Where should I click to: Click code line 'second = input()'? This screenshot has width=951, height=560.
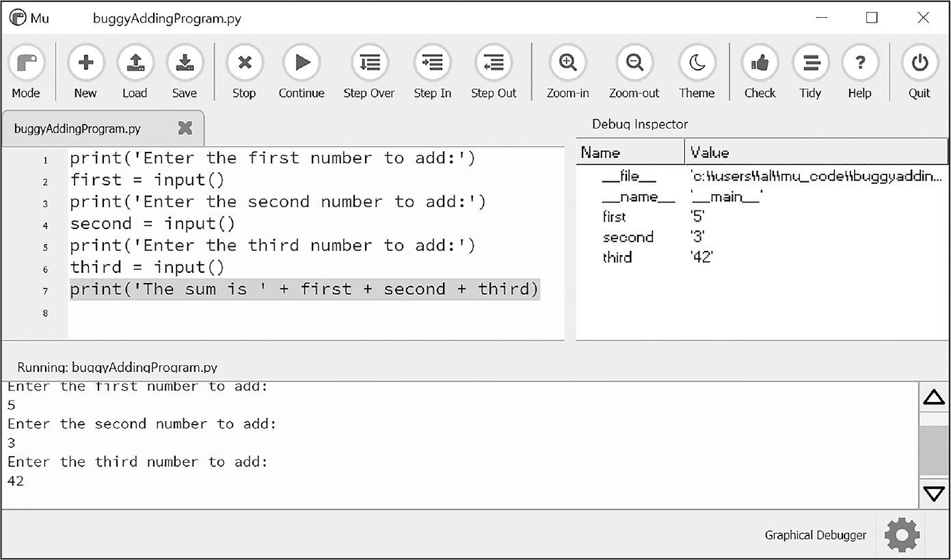[152, 224]
